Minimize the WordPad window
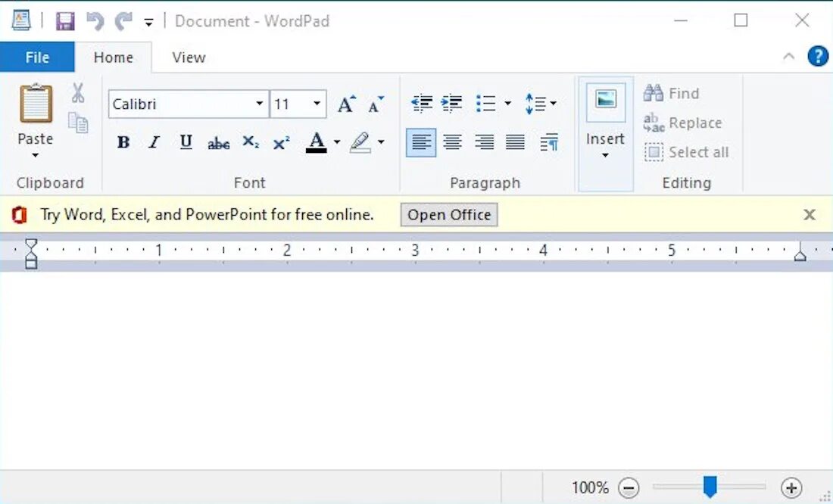Image resolution: width=833 pixels, height=504 pixels. tap(681, 20)
